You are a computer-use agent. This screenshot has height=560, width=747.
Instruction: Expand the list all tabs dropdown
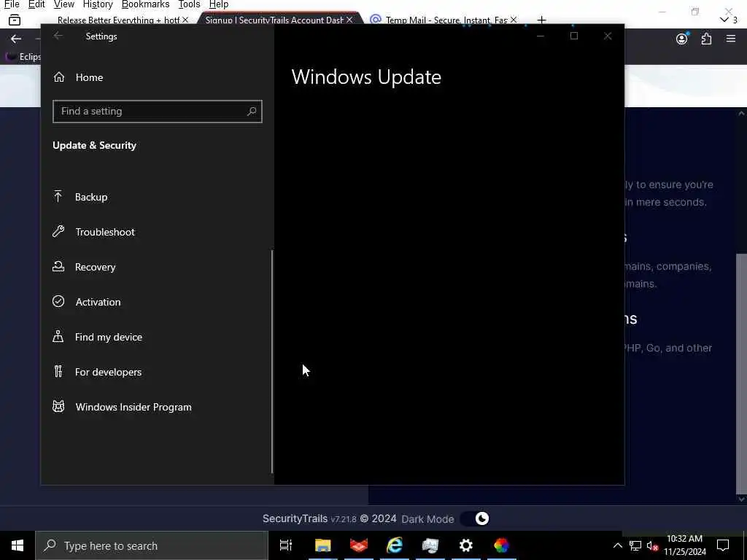pyautogui.click(x=724, y=20)
